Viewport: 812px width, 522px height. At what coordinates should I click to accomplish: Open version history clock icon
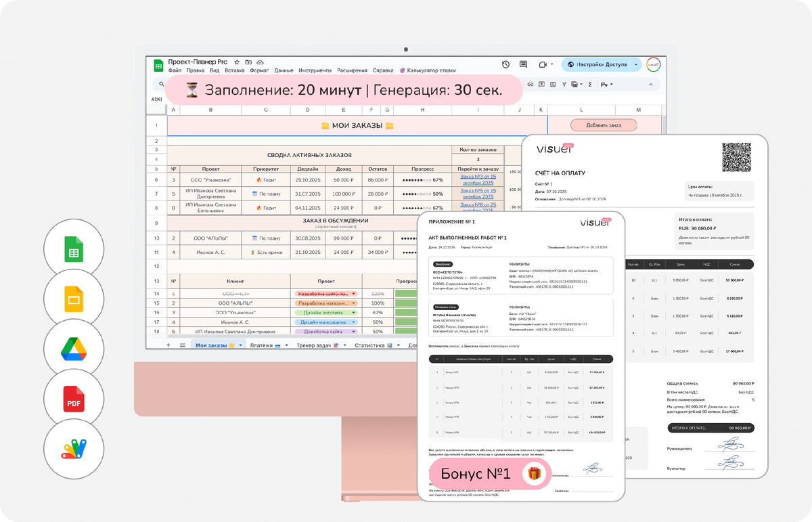(505, 64)
